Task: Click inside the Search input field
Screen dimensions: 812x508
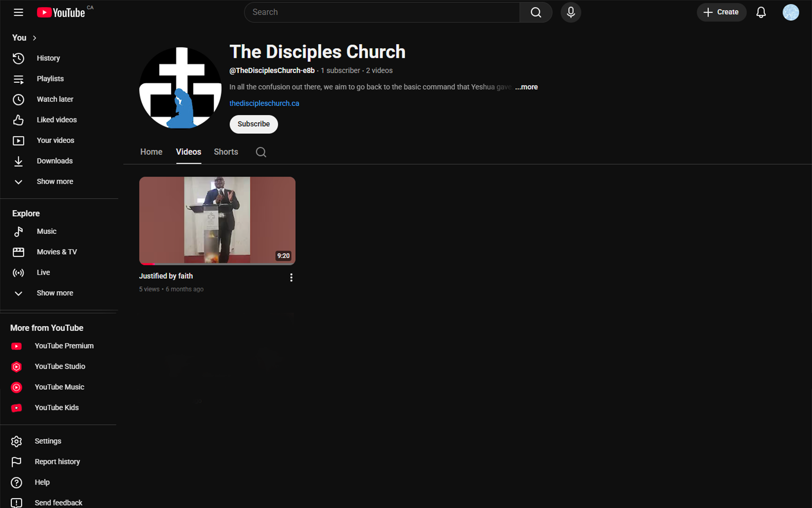Action: [382, 12]
